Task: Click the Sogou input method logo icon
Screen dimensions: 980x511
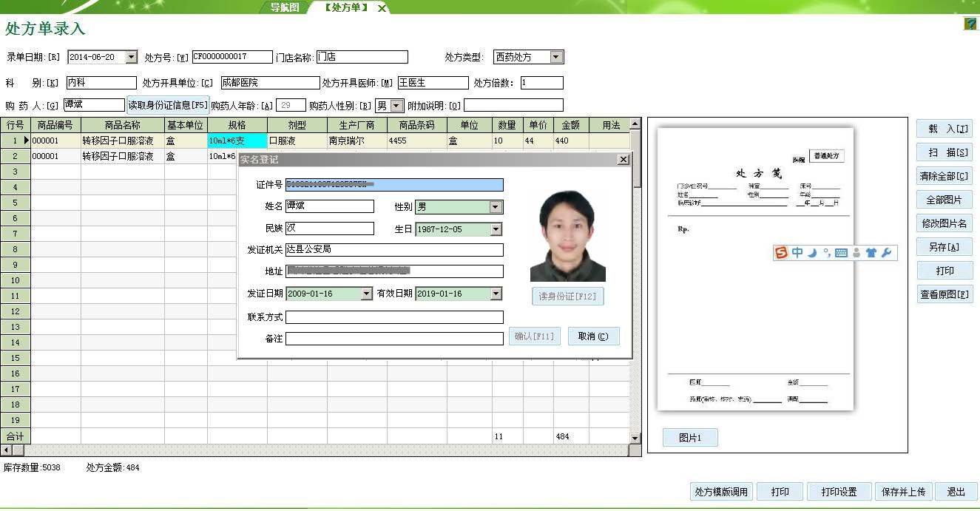Action: pyautogui.click(x=782, y=253)
